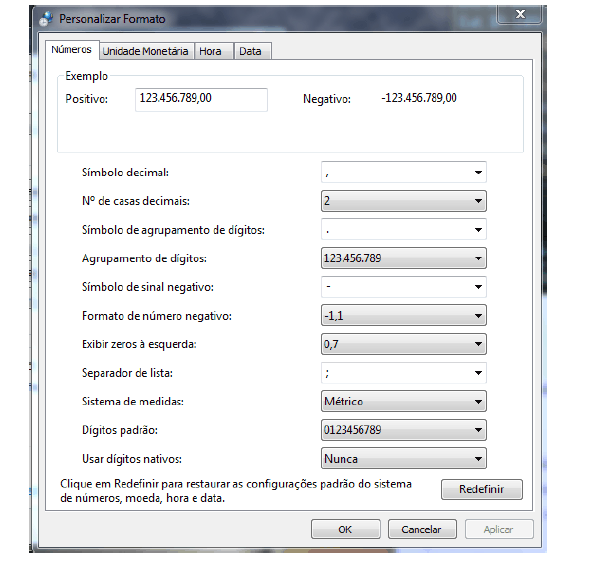Click the Personalizar Formato title bar icon
The width and height of the screenshot is (591, 561).
46,19
